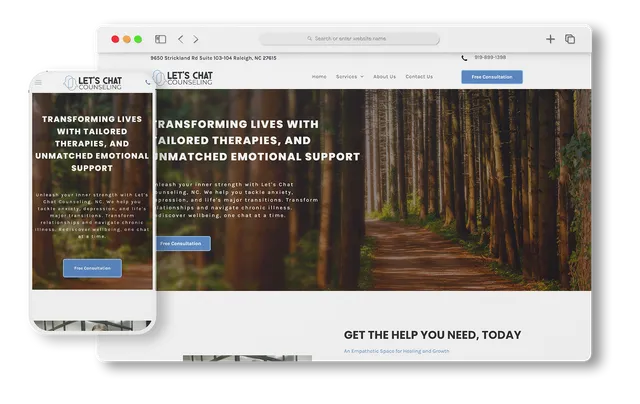
Task: Click Free Consultation button in desktop hero
Action: tap(182, 244)
